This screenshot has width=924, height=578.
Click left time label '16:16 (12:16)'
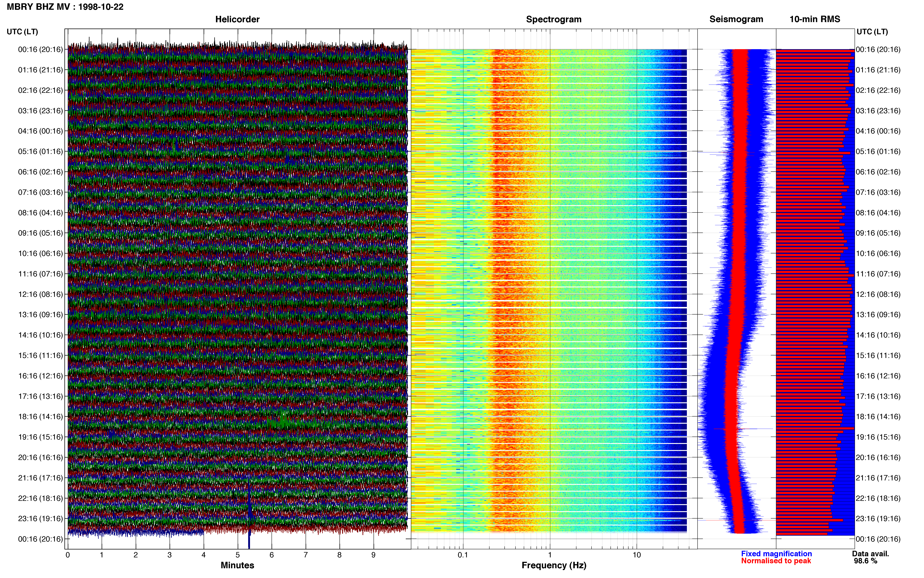click(x=41, y=376)
